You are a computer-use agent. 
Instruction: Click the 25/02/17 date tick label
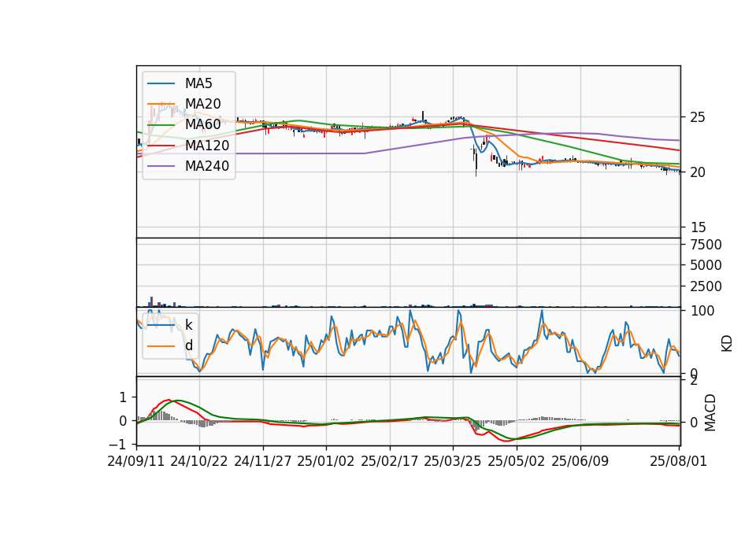(x=390, y=461)
